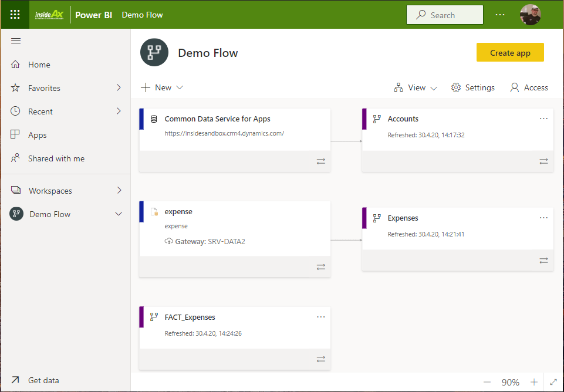Click the insideAx logo
This screenshot has height=392, width=564.
pos(49,15)
